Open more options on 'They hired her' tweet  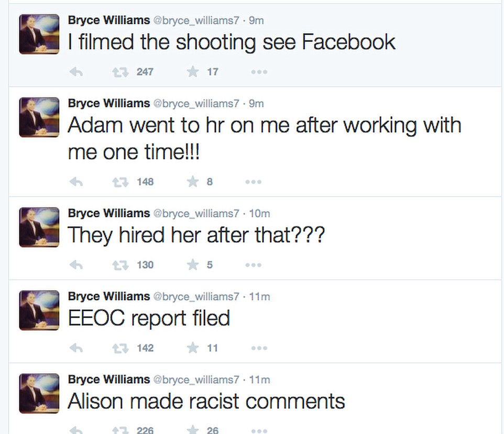253,265
